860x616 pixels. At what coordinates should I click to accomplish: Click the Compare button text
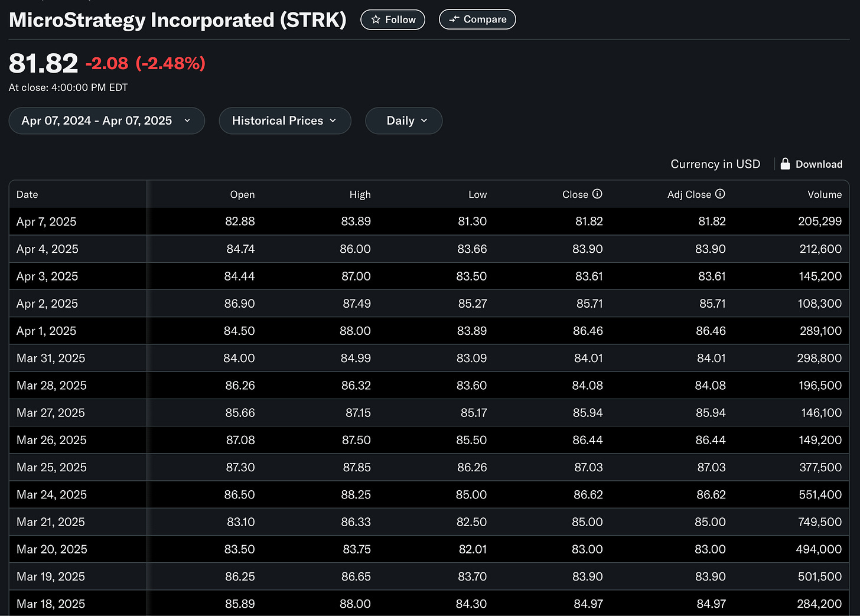coord(485,19)
